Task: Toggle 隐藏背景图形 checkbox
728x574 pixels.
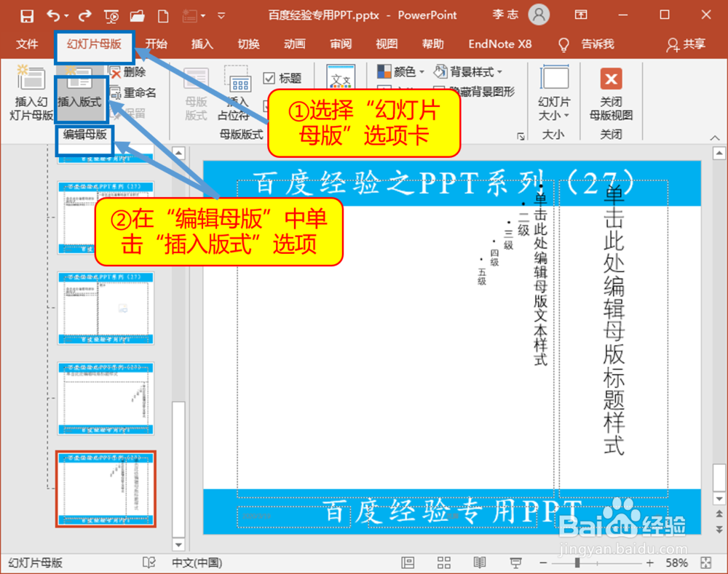Action: click(x=475, y=92)
